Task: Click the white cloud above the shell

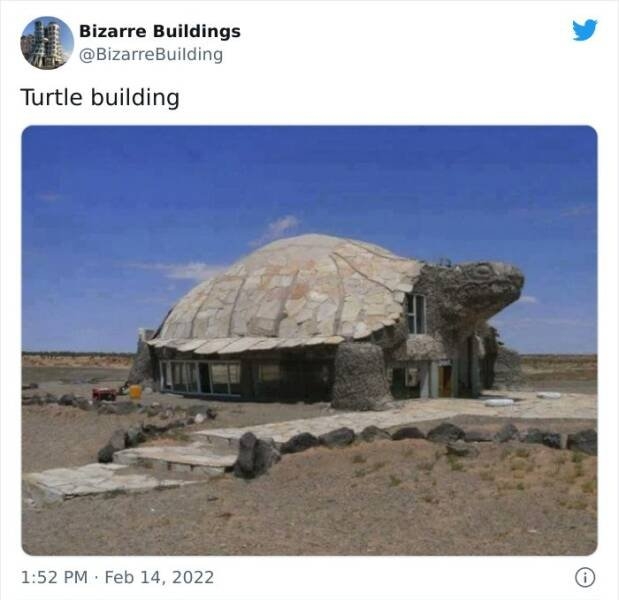Action: [279, 228]
